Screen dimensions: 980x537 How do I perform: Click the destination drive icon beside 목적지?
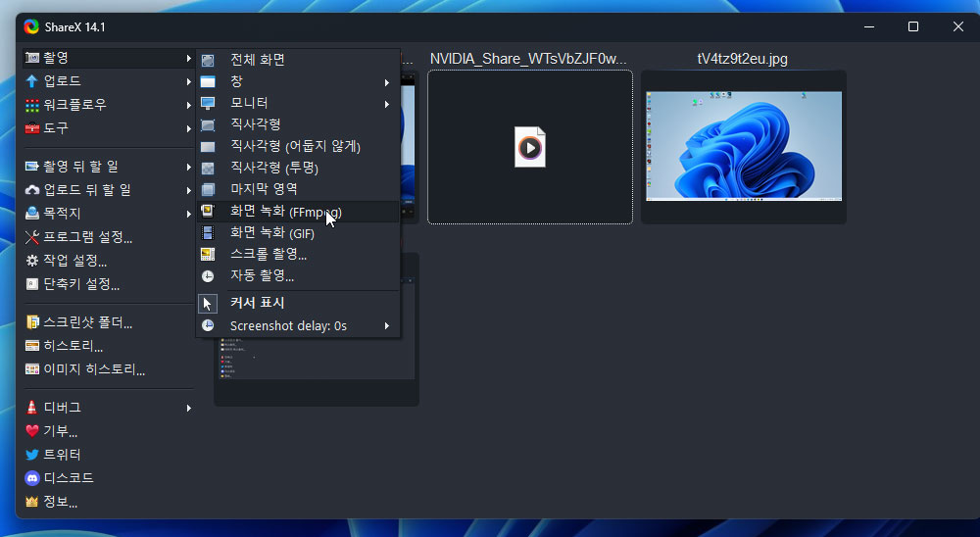(x=32, y=214)
